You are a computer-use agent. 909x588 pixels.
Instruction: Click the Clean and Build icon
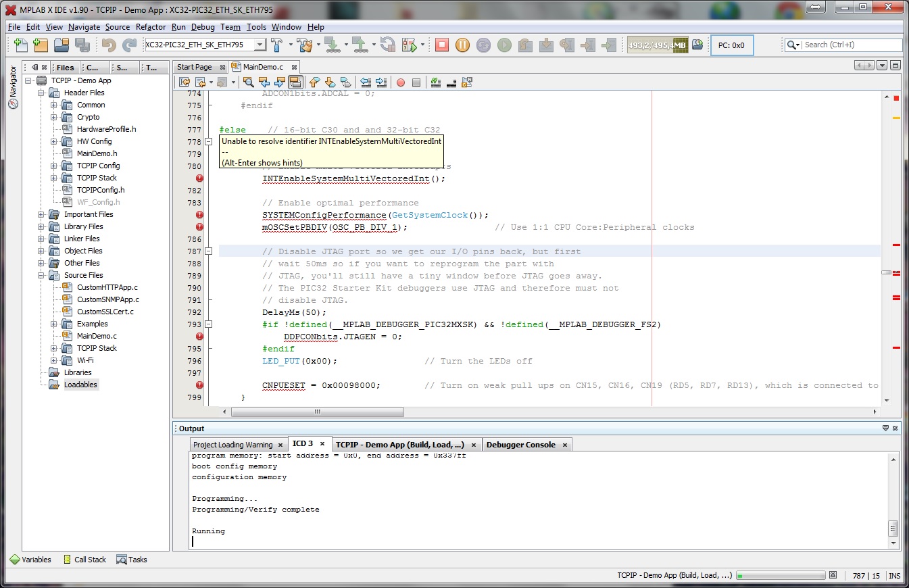click(x=305, y=45)
